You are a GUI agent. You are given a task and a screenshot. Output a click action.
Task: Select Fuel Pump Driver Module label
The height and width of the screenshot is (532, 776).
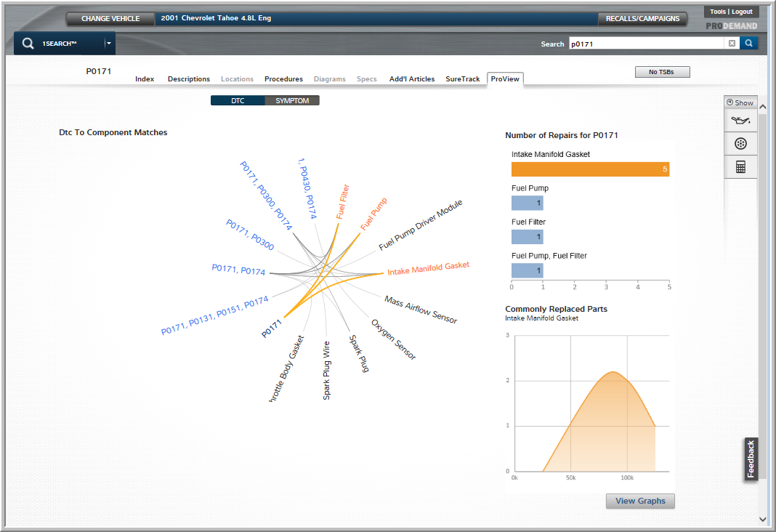click(421, 225)
